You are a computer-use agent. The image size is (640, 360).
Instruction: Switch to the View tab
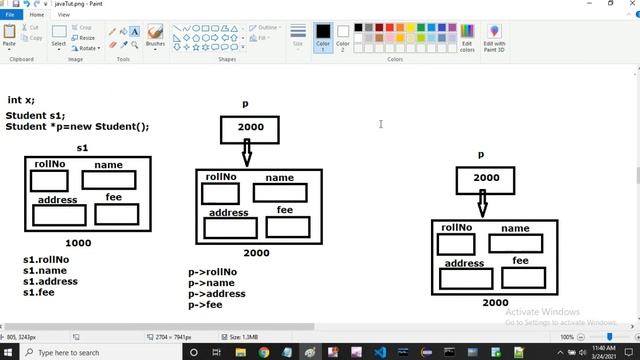click(x=64, y=15)
